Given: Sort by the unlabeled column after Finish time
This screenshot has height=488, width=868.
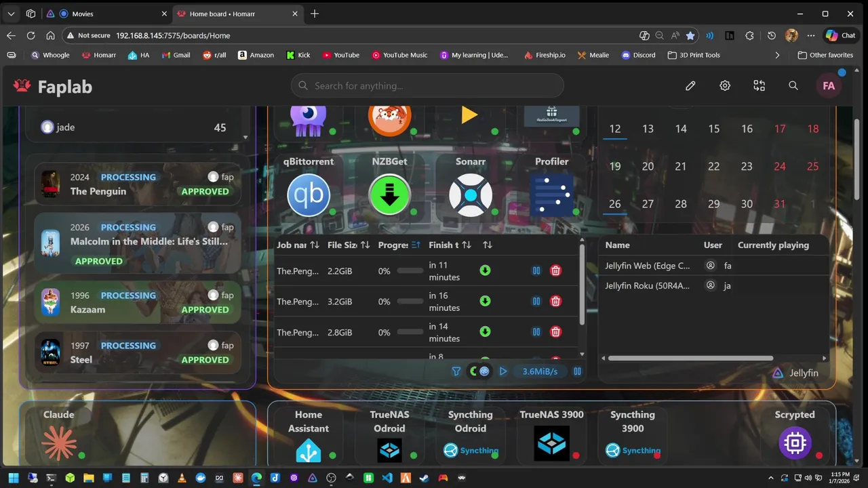Looking at the screenshot, I should (487, 245).
